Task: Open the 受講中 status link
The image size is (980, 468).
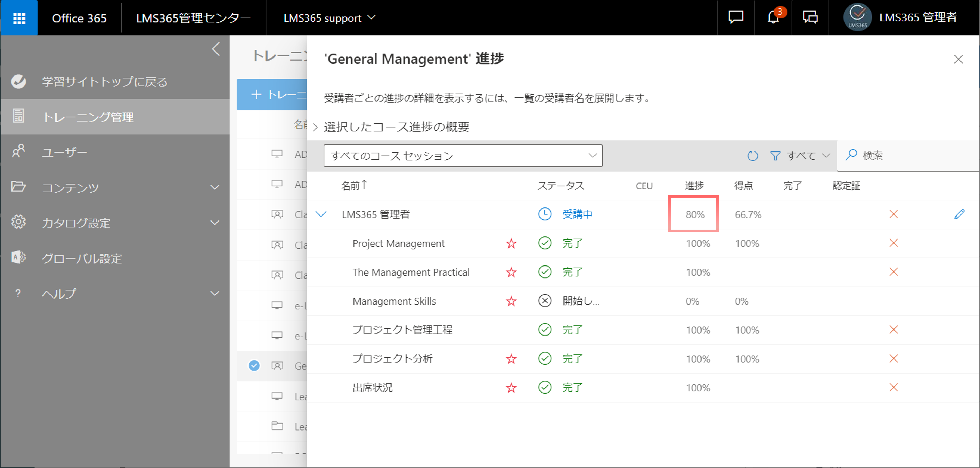Action: pos(578,214)
